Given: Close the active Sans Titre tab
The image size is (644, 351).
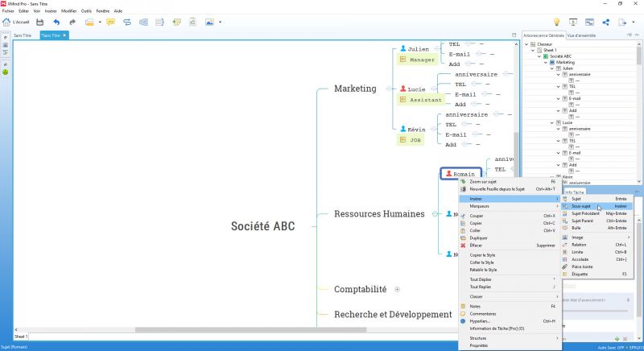Looking at the screenshot, I should tap(64, 35).
